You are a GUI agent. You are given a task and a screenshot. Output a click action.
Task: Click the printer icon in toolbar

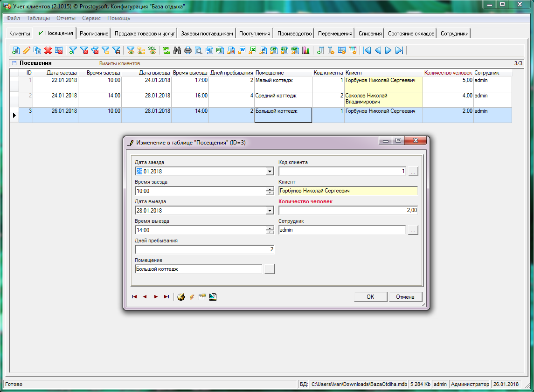tap(188, 50)
